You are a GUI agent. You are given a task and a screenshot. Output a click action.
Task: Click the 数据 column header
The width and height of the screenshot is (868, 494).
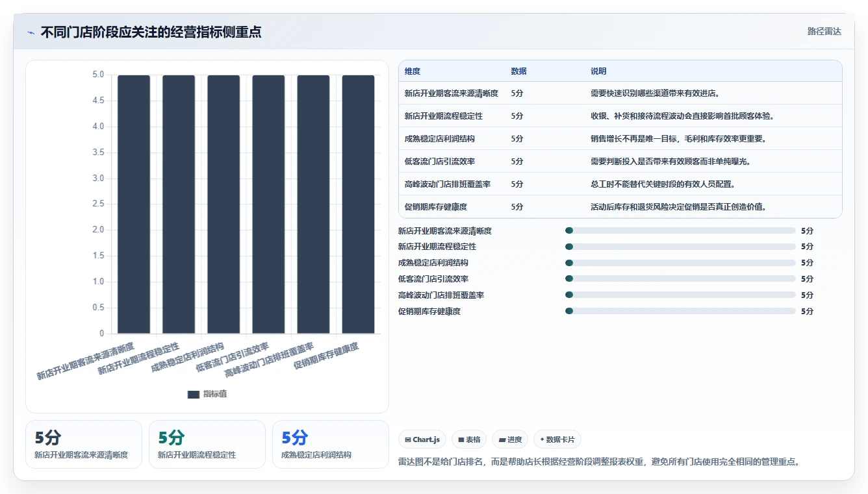point(519,71)
